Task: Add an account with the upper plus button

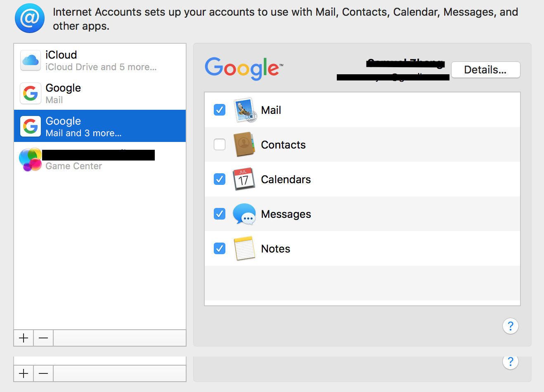Action: tap(24, 338)
